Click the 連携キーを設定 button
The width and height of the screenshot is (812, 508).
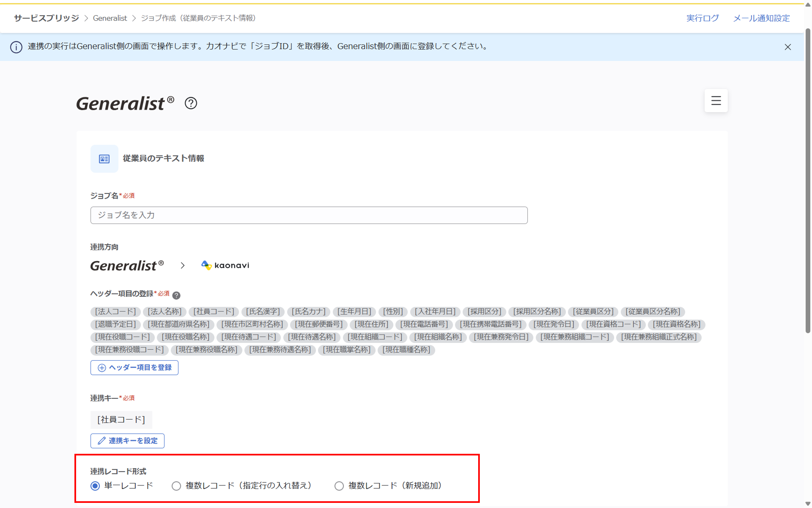click(x=128, y=441)
